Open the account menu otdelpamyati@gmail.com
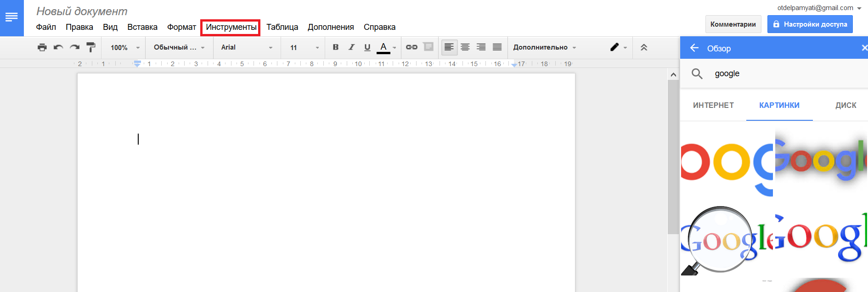868x292 pixels. pyautogui.click(x=819, y=8)
